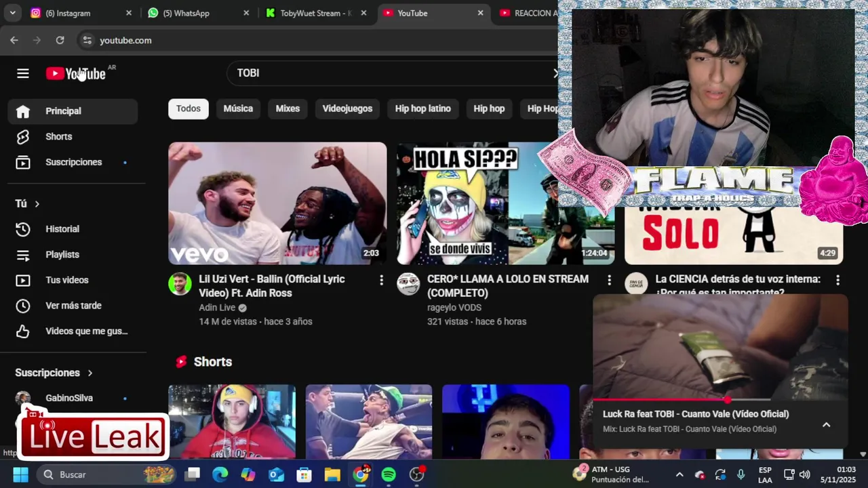This screenshot has width=868, height=488.
Task: Select the Videojuegos filter chip
Action: [347, 108]
